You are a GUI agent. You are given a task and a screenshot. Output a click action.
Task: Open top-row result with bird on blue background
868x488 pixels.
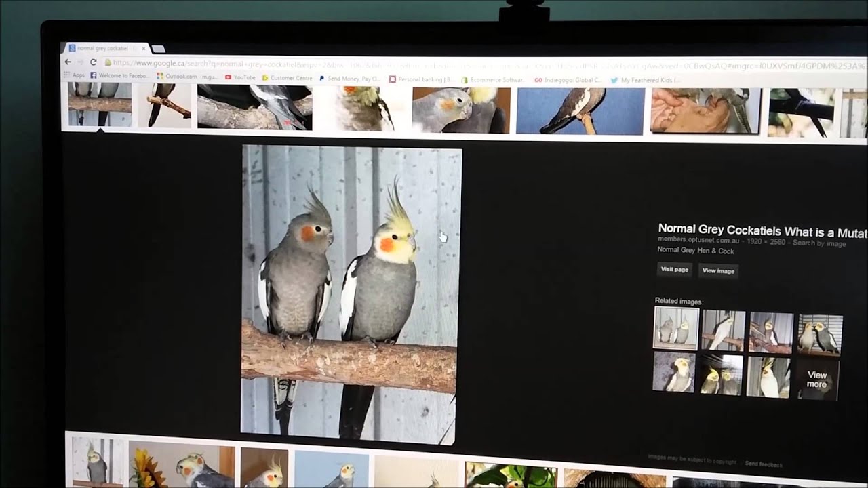580,111
